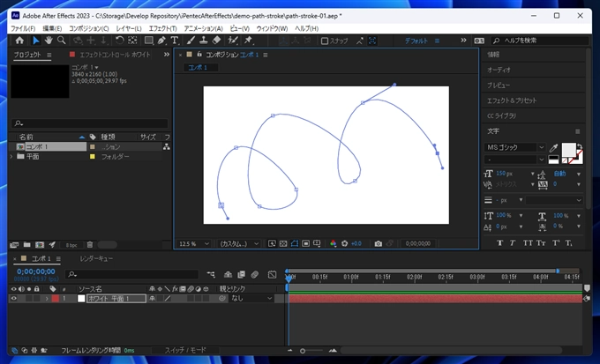The height and width of the screenshot is (364, 600).
Task: Open the 12.5% magnification dropdown
Action: [194, 243]
